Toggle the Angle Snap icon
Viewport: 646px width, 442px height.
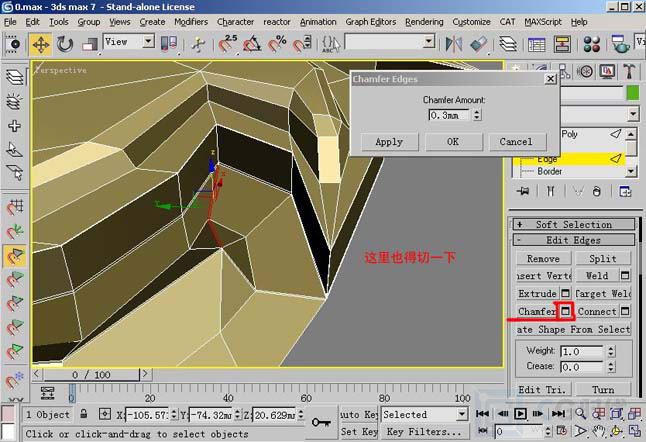251,44
